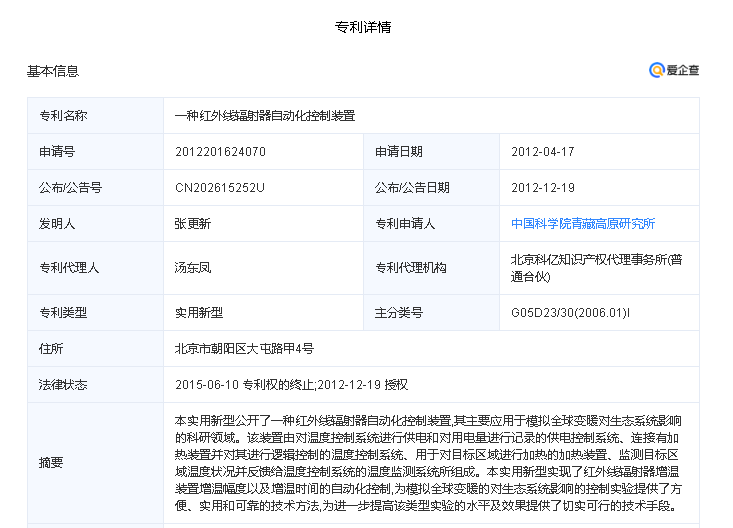The image size is (733, 528).
Task: Click inventor name 张更新
Action: [x=193, y=223]
